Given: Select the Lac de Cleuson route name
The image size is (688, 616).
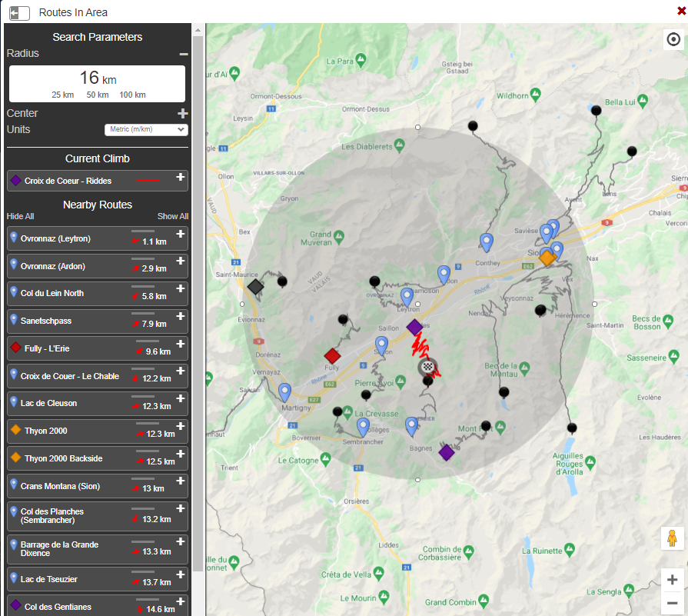Looking at the screenshot, I should [48, 403].
